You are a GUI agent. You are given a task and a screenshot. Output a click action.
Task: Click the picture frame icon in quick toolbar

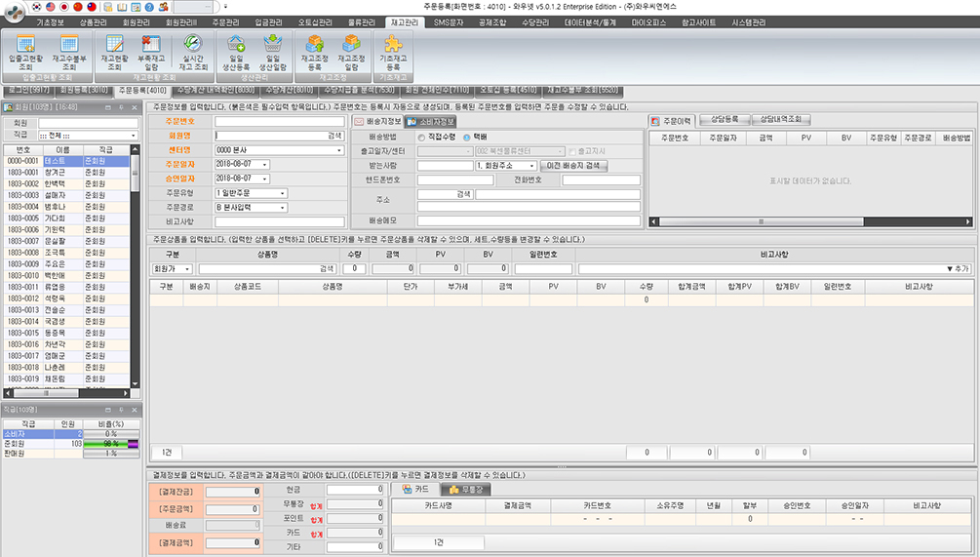click(x=136, y=7)
